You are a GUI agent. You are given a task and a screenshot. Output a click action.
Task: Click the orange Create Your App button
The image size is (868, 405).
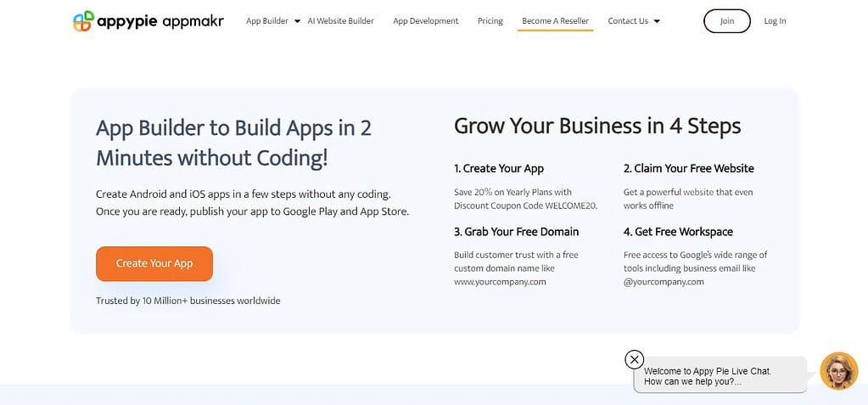point(154,264)
